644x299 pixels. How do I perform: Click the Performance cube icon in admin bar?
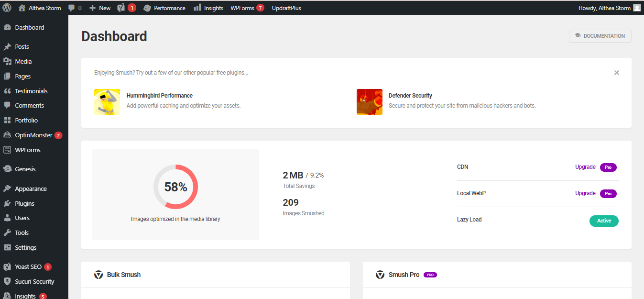coord(147,8)
